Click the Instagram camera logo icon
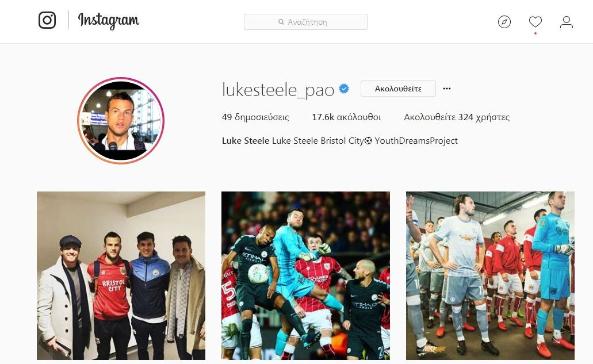This screenshot has width=593, height=364. point(47,20)
